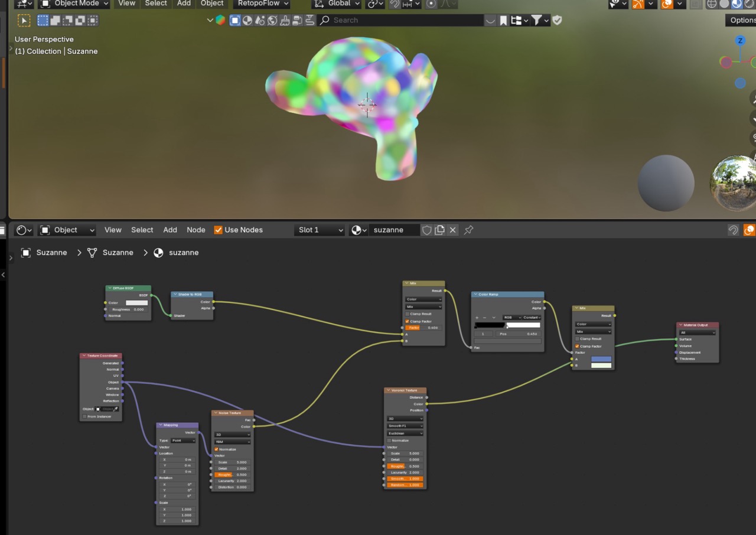Click the node editor snapping icon
756x535 pixels.
click(x=733, y=230)
